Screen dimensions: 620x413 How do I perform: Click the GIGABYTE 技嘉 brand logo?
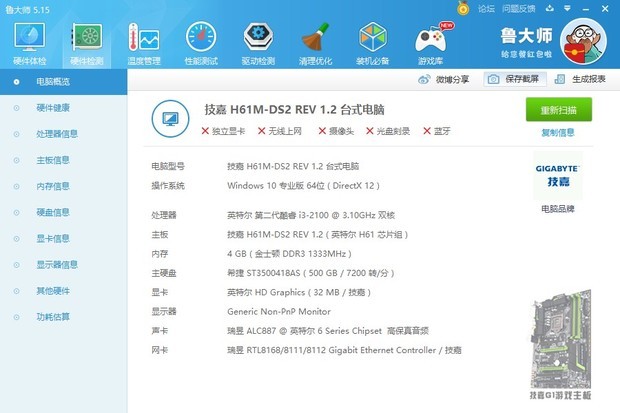558,176
